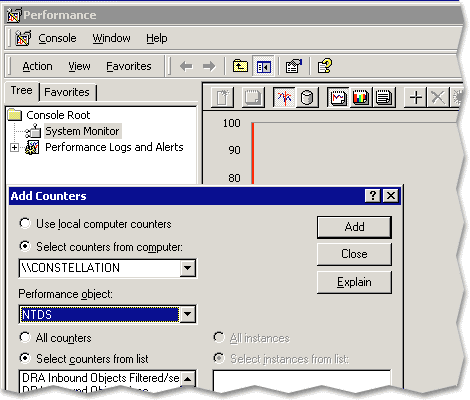
Task: Open the computer name dropdown arrow
Action: (188, 268)
